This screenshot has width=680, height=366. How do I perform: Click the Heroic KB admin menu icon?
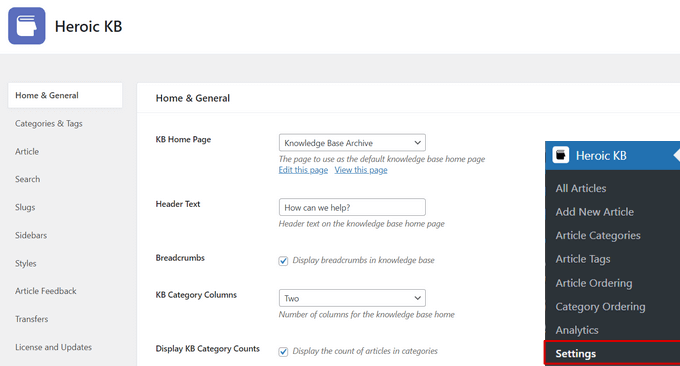pyautogui.click(x=560, y=155)
